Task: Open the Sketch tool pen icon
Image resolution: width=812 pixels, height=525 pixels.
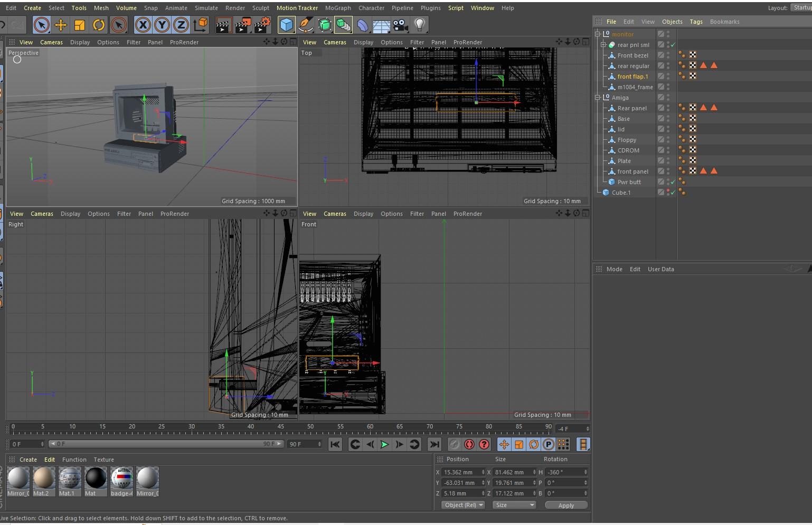Action: click(306, 24)
